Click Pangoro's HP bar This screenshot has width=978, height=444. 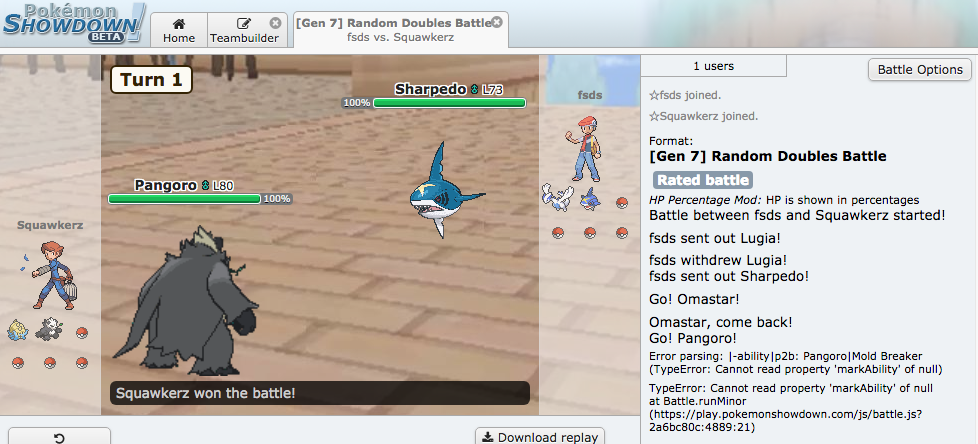pos(185,199)
